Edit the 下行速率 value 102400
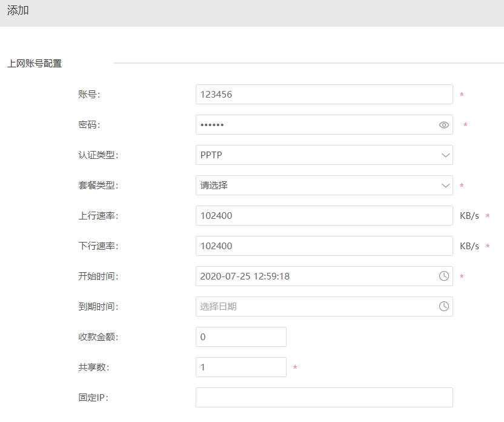The height and width of the screenshot is (422, 504). click(324, 246)
